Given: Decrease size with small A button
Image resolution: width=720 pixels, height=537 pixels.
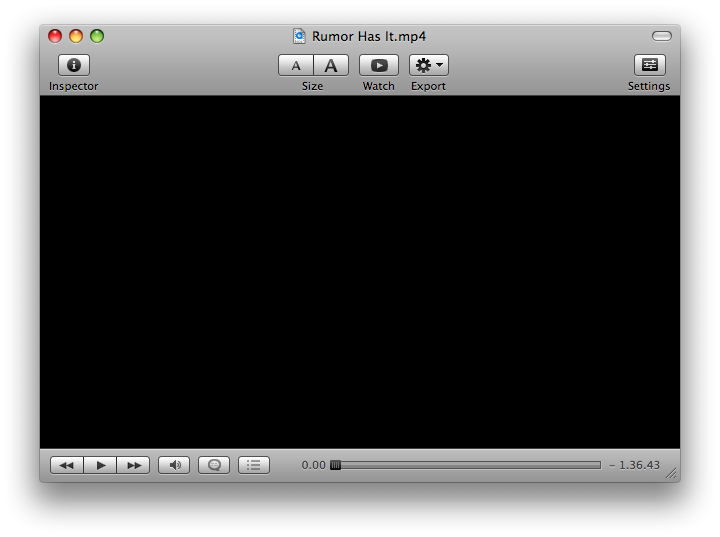Looking at the screenshot, I should [296, 65].
